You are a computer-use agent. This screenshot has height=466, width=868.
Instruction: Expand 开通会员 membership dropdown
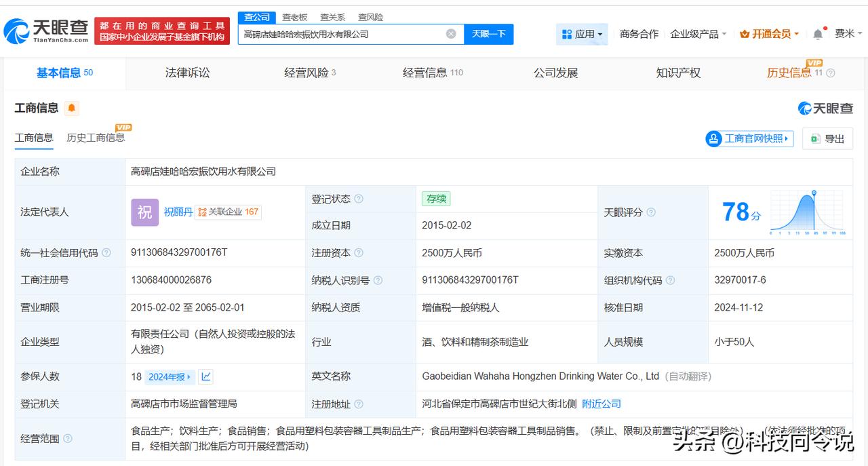769,34
